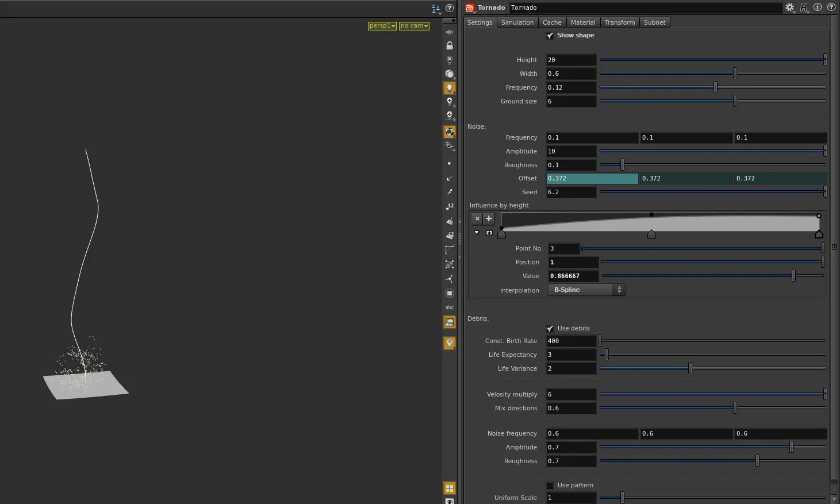Click the 'abc' display labels icon
Viewport: 840px width, 504px height.
(449, 307)
